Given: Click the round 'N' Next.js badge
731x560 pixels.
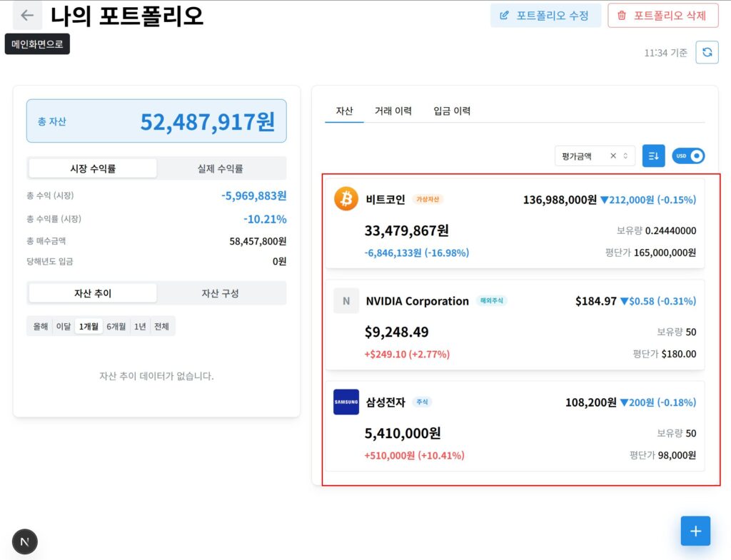Looking at the screenshot, I should click(x=25, y=542).
